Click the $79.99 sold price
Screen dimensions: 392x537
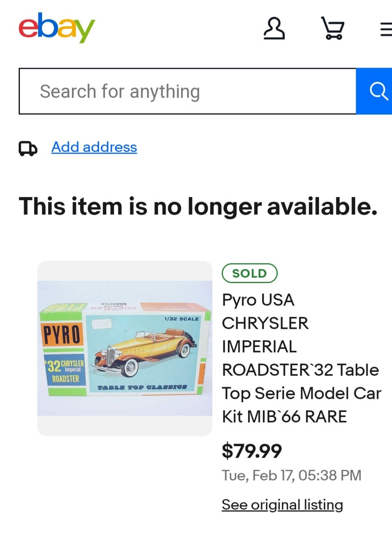(252, 451)
